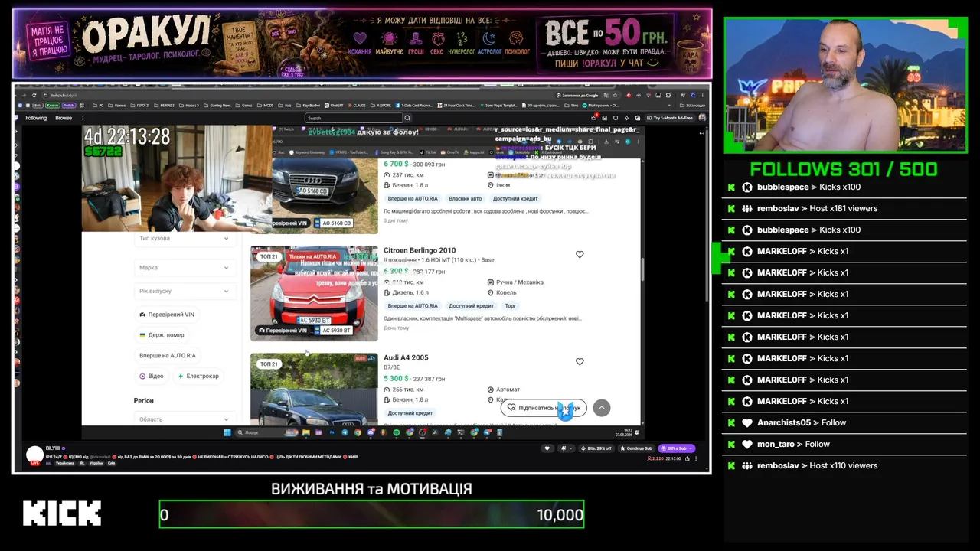
Task: Open the Gift a Sub dropdown
Action: pos(677,448)
